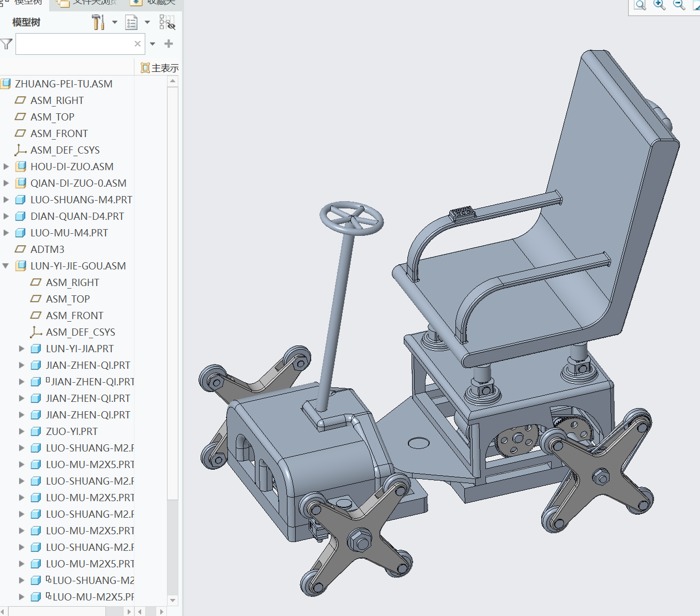Open the model tree settings hammer icon
Screen dimensions: 700x616
tap(98, 22)
